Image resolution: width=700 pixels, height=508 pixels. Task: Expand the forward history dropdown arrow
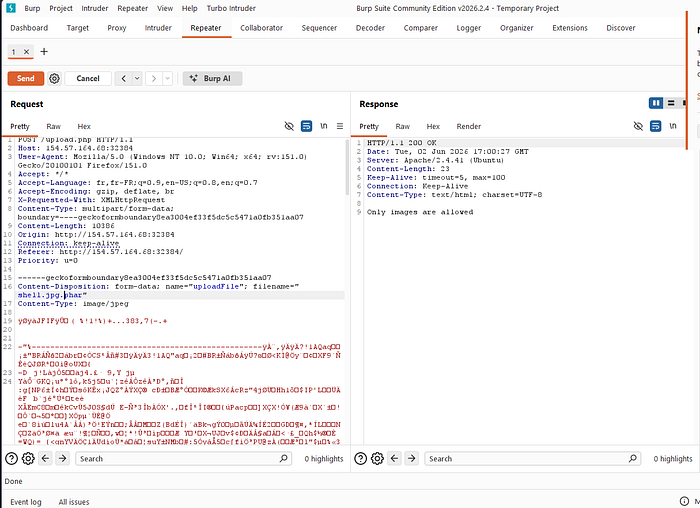coord(167,79)
